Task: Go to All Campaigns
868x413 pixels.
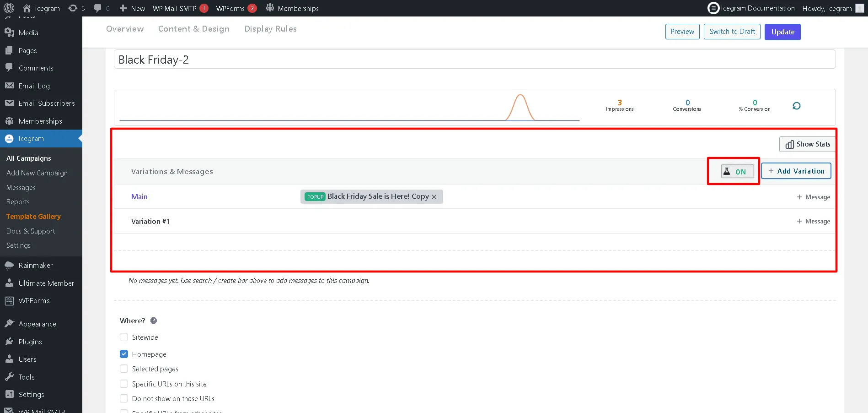Action: (29, 158)
